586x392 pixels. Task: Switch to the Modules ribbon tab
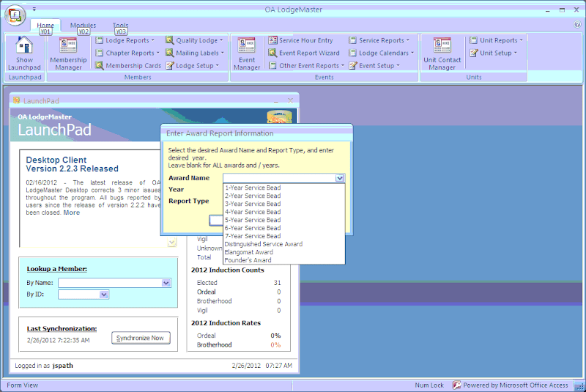pyautogui.click(x=83, y=26)
